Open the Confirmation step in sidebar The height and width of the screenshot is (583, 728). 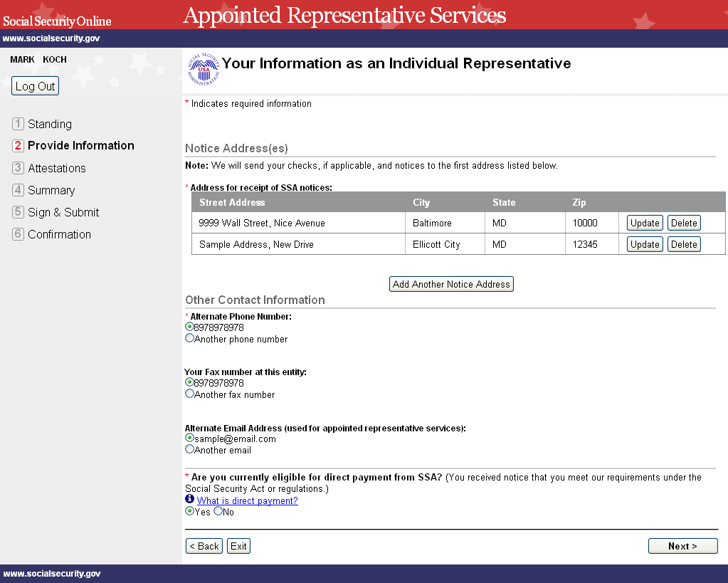[59, 234]
